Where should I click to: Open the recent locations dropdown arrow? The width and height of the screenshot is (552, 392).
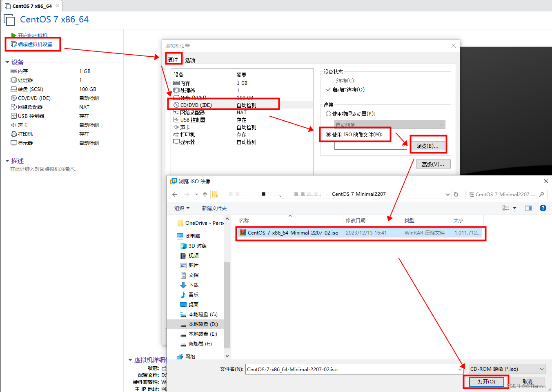[x=196, y=195]
